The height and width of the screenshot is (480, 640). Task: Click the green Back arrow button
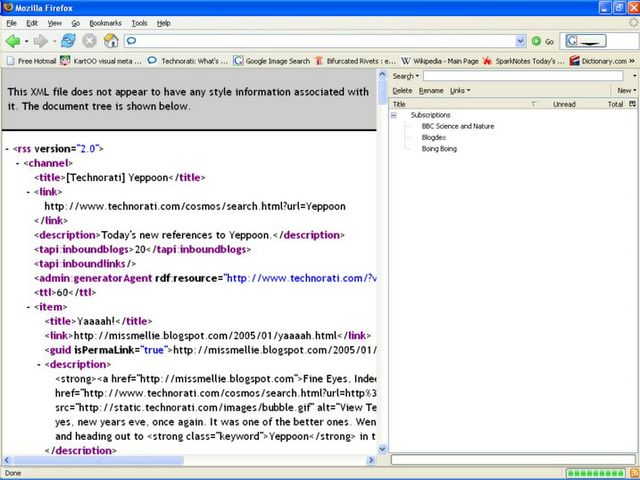coord(13,41)
